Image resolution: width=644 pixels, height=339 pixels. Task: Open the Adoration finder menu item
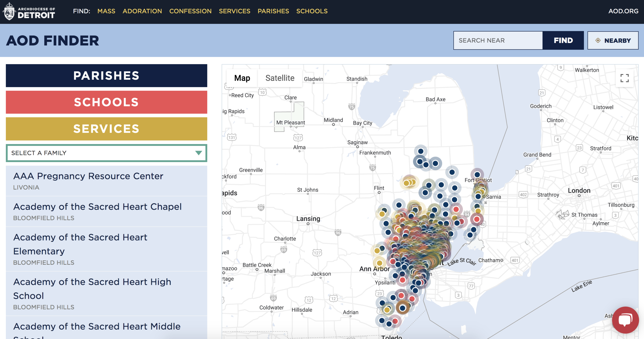tap(142, 11)
